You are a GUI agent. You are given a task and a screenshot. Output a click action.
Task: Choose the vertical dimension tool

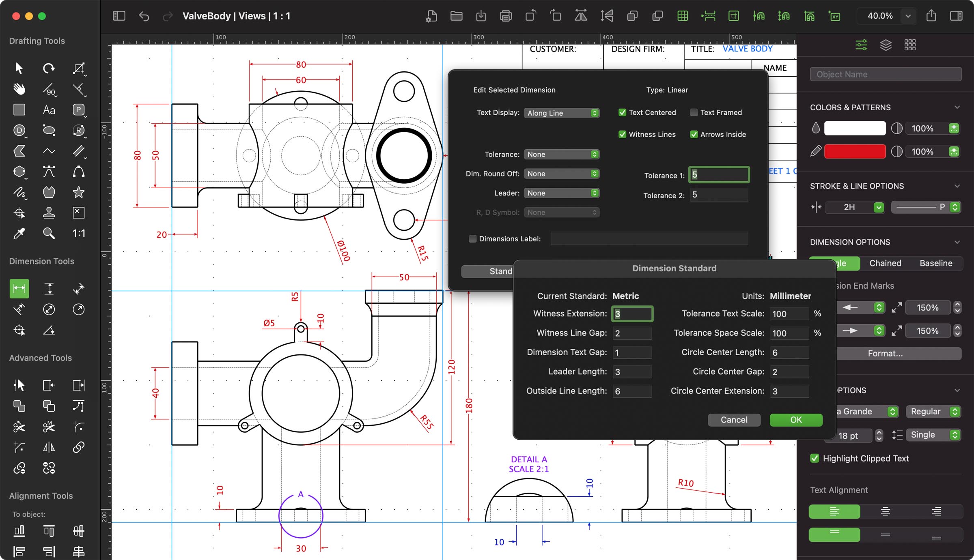49,288
